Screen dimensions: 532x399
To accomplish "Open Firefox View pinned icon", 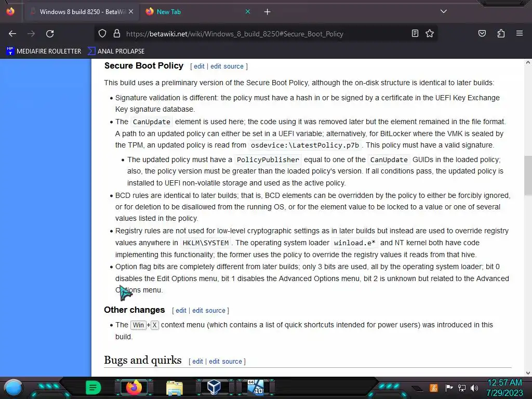I will click(x=10, y=11).
